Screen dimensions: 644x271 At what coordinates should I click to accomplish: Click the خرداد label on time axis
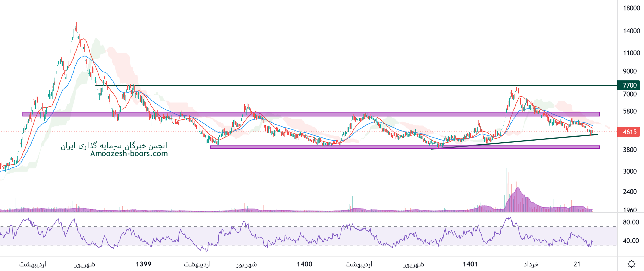tap(531, 264)
